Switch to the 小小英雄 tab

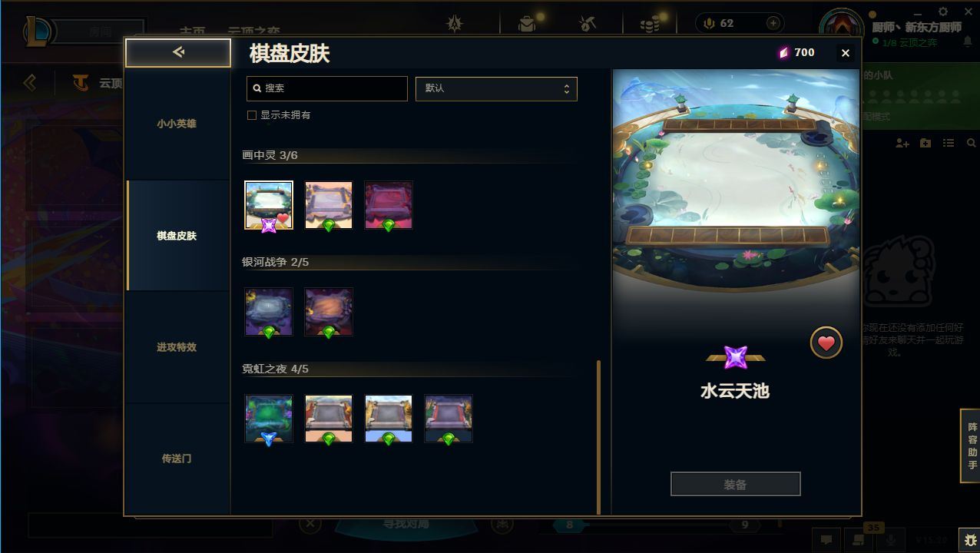coord(177,124)
